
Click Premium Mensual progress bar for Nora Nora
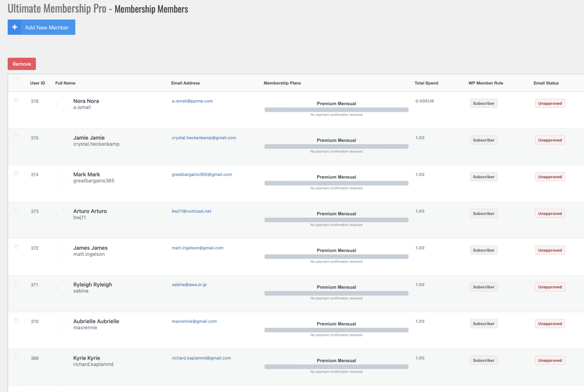(336, 110)
